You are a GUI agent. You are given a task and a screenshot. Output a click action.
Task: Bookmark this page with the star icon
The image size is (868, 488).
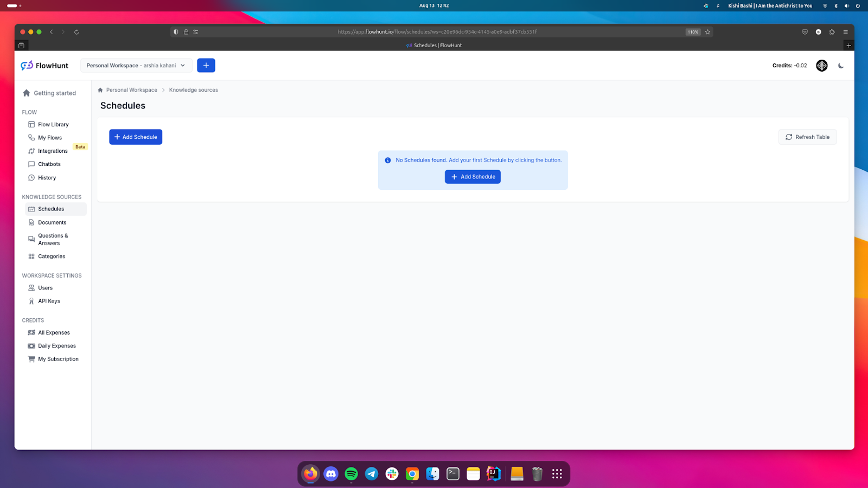[x=707, y=32]
